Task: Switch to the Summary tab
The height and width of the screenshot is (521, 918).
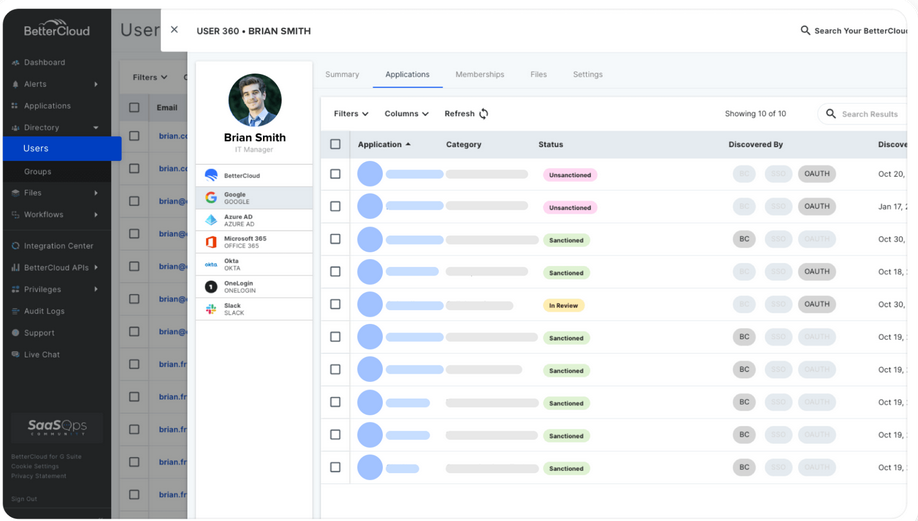Action: pos(342,74)
